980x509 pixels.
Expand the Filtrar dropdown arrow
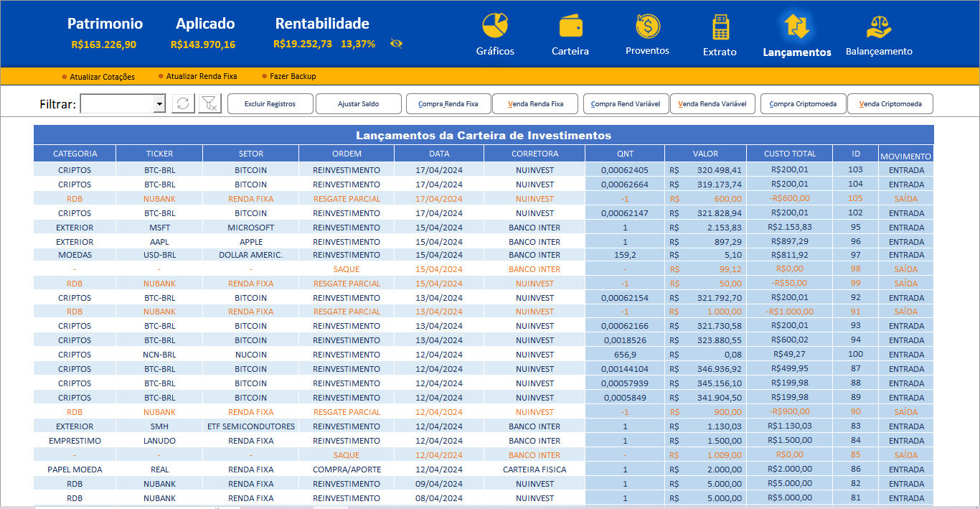click(x=159, y=104)
